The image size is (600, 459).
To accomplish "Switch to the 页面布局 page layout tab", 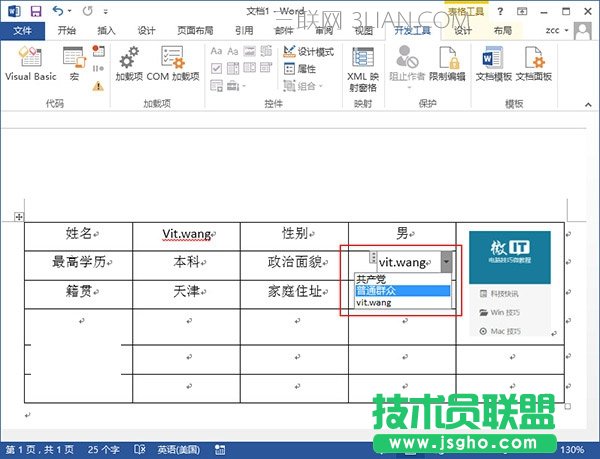I will 195,31.
